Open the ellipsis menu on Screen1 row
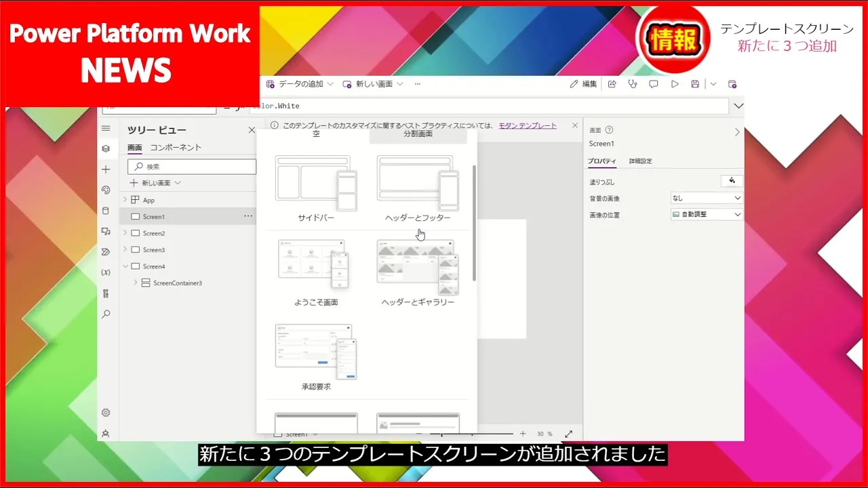This screenshot has width=868, height=488. pos(248,216)
